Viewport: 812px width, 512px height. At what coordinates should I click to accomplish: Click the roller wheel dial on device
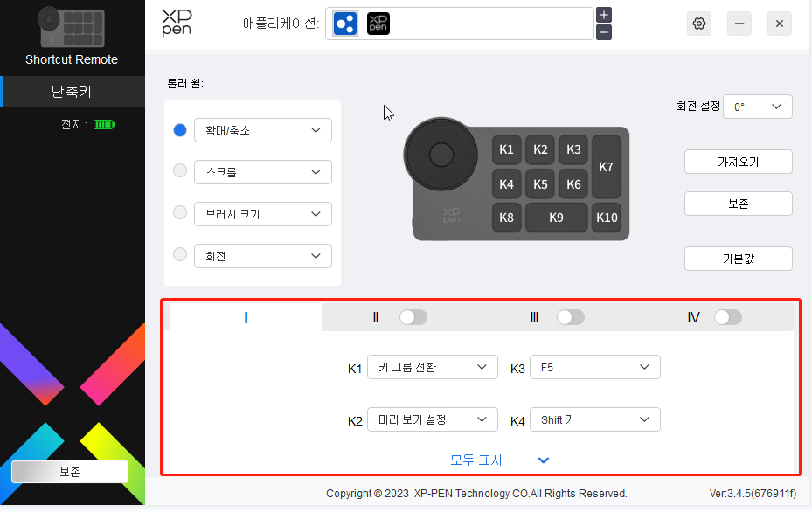[x=441, y=155]
